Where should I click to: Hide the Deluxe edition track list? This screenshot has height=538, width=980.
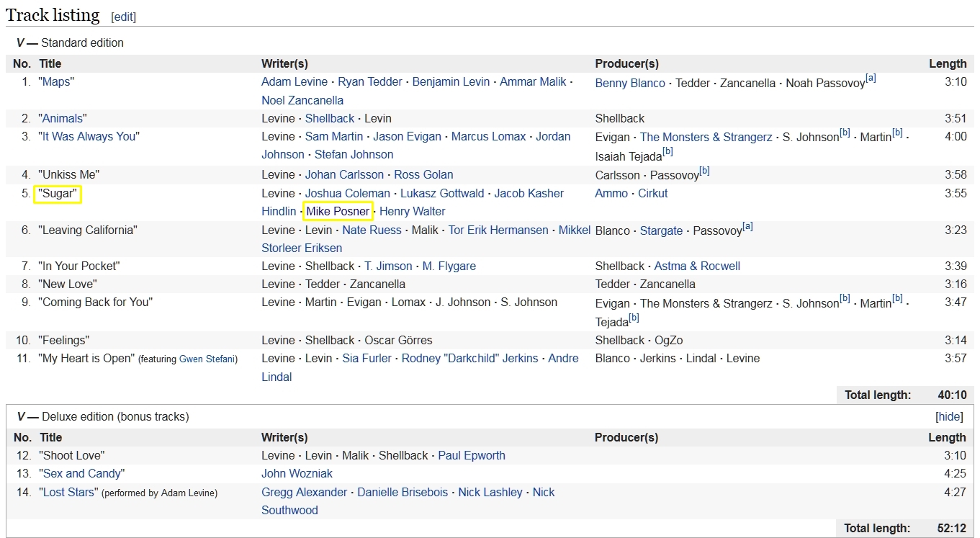pos(949,417)
